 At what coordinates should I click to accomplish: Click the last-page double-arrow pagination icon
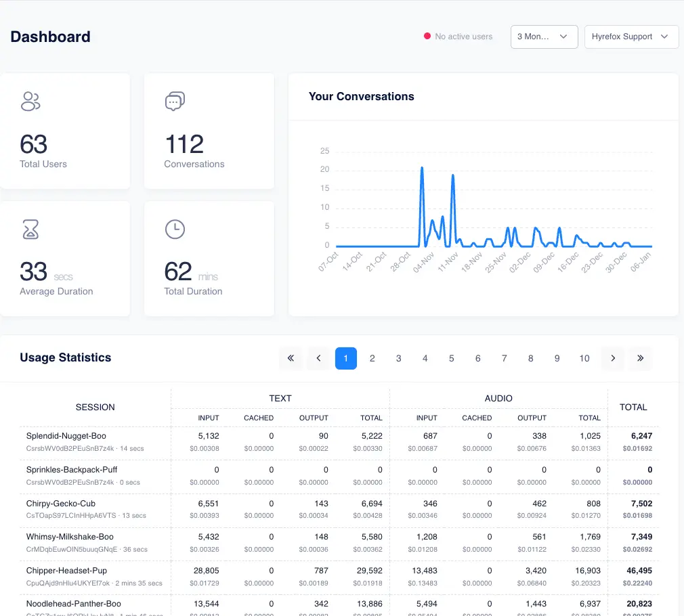641,358
